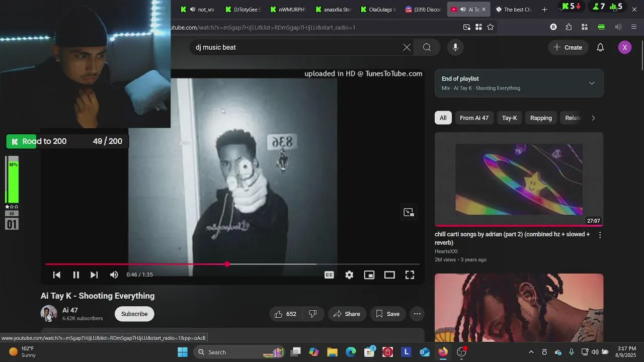Show more filter chips with right arrow
644x362 pixels.
pyautogui.click(x=593, y=118)
